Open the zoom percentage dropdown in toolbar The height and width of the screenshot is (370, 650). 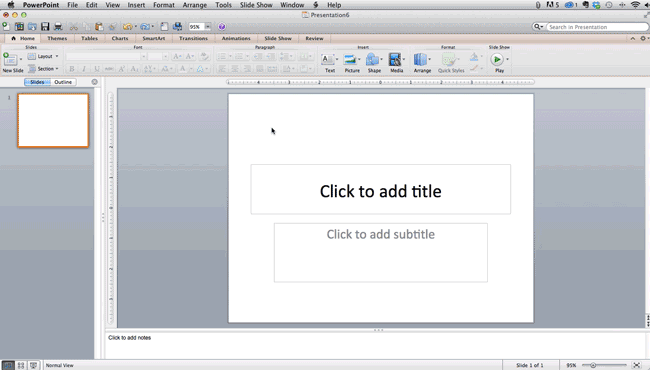pyautogui.click(x=208, y=27)
